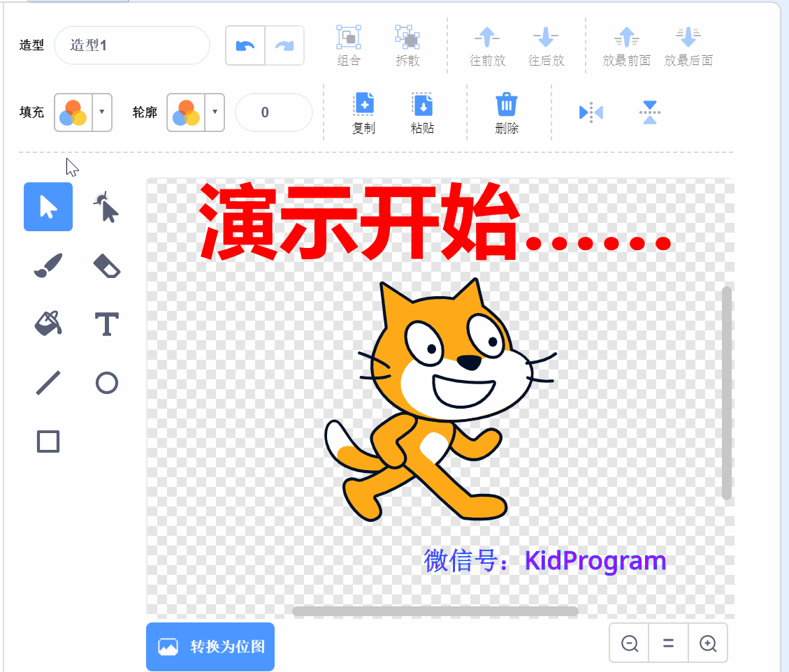This screenshot has width=789, height=672.
Task: Zoom out of the canvas
Action: (x=630, y=643)
